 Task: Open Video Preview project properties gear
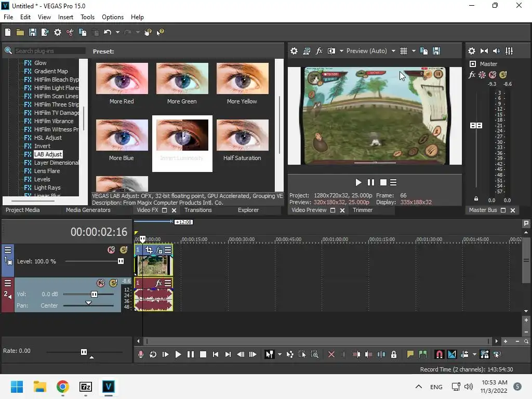pos(294,51)
